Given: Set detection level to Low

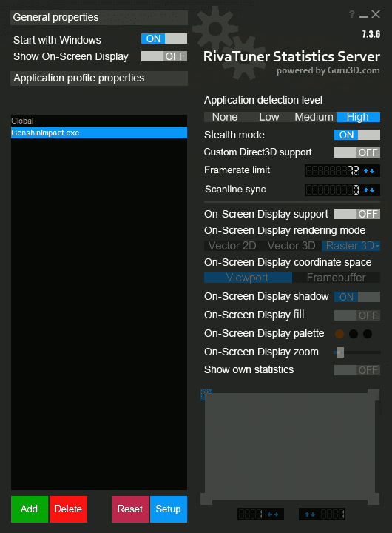Looking at the screenshot, I should point(269,117).
